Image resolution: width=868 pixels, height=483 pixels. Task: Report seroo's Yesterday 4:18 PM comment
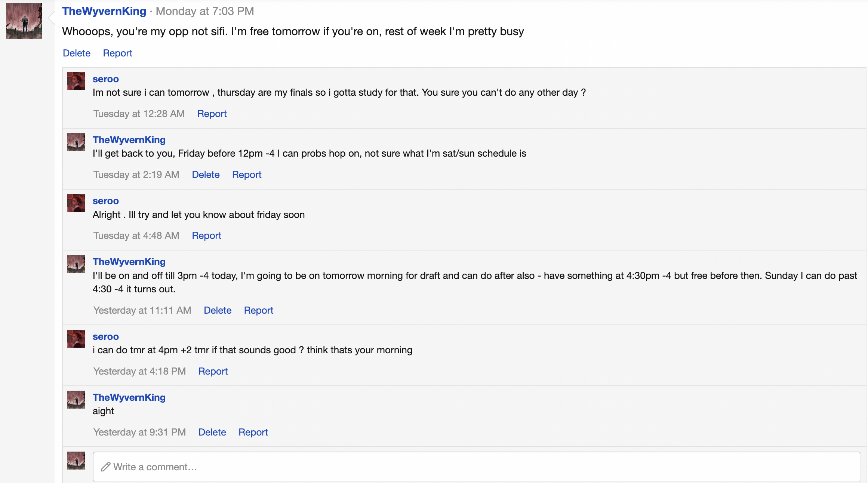coord(213,371)
